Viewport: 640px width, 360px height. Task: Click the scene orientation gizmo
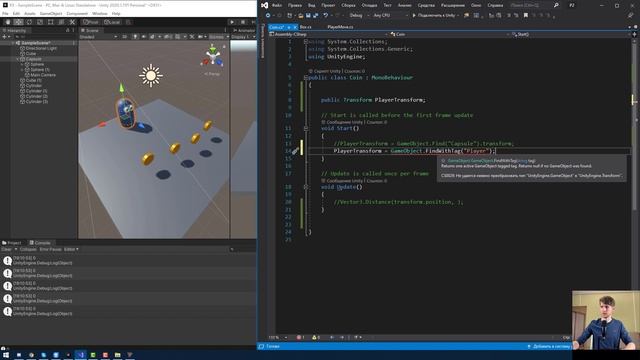point(212,57)
